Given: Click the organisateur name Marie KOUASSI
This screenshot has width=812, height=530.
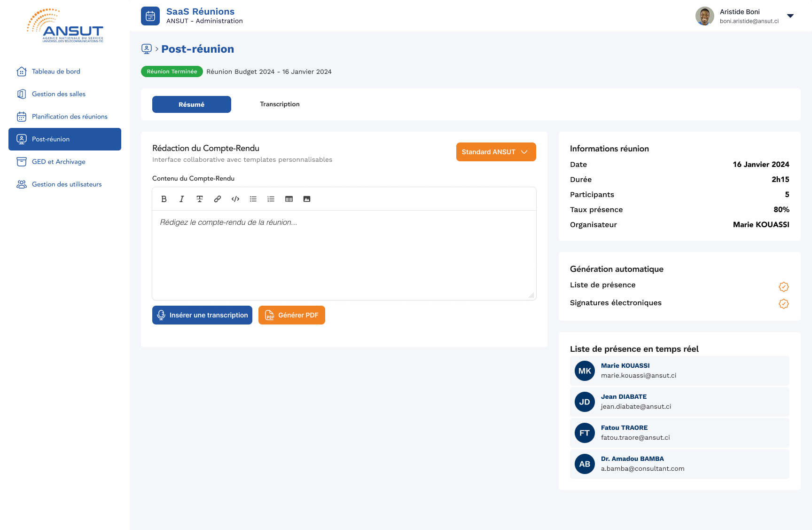Looking at the screenshot, I should [761, 225].
